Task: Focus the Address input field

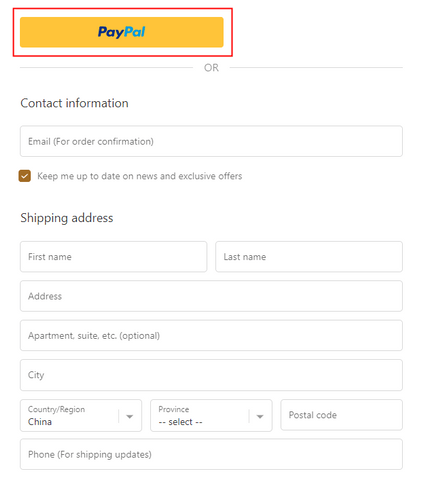Action: [x=211, y=296]
